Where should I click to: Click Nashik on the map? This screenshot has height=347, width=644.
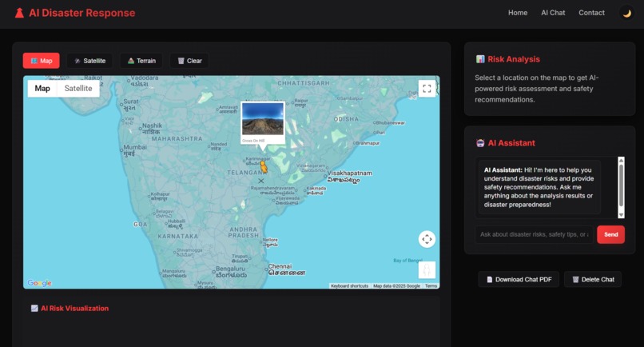tap(152, 128)
